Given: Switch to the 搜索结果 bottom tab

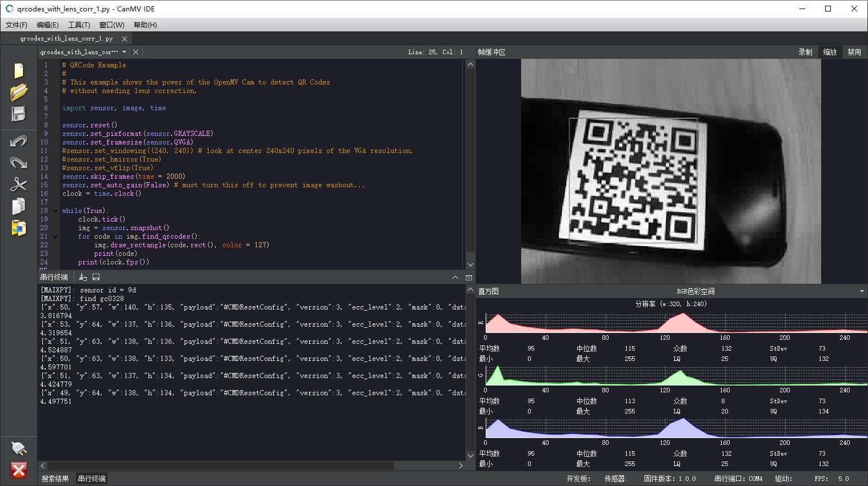Looking at the screenshot, I should [55, 479].
